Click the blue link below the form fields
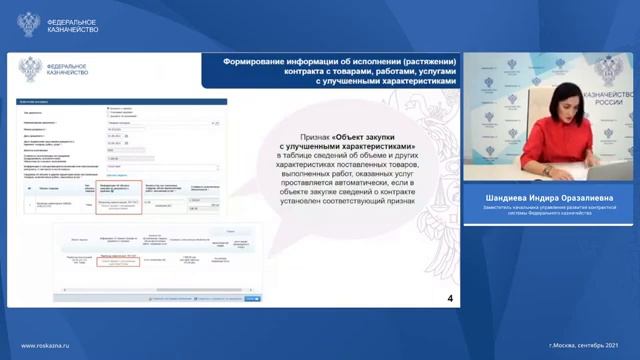This screenshot has width=640, height=360. 117,175
